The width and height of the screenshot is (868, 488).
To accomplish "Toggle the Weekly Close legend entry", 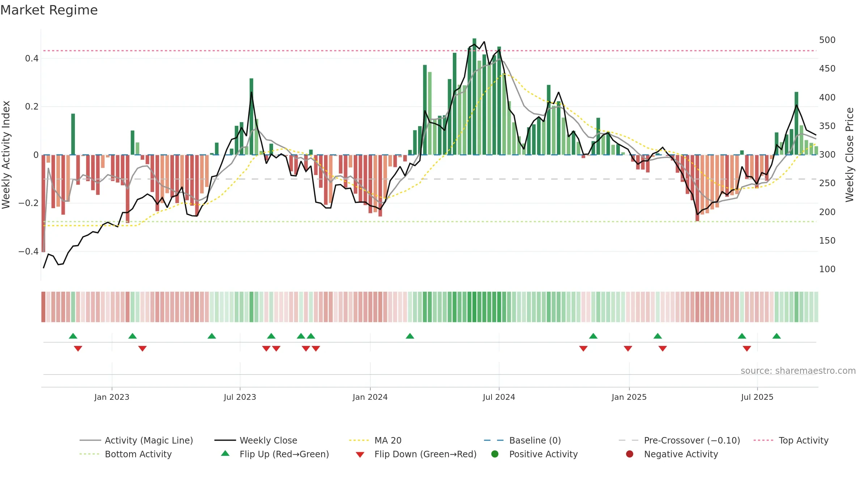I will tap(256, 440).
